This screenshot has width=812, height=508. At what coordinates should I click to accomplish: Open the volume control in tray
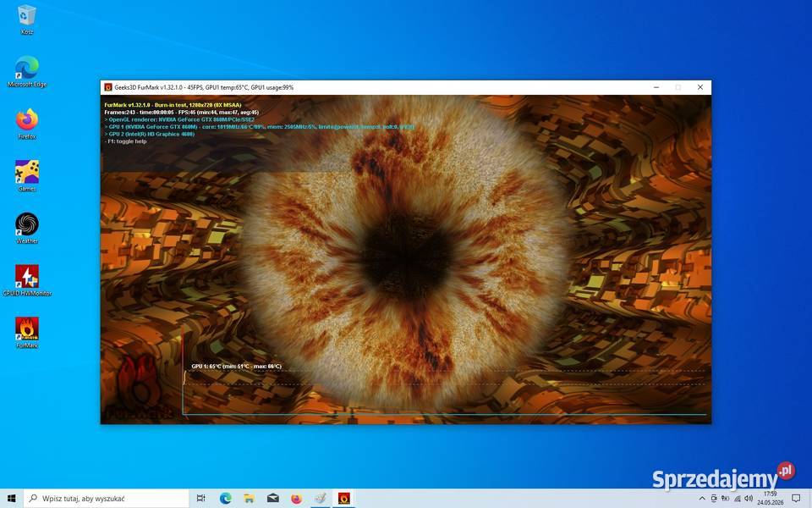click(x=749, y=498)
